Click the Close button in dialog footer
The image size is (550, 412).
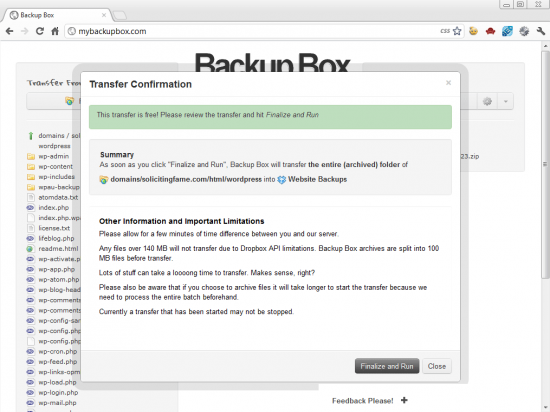[x=437, y=366]
